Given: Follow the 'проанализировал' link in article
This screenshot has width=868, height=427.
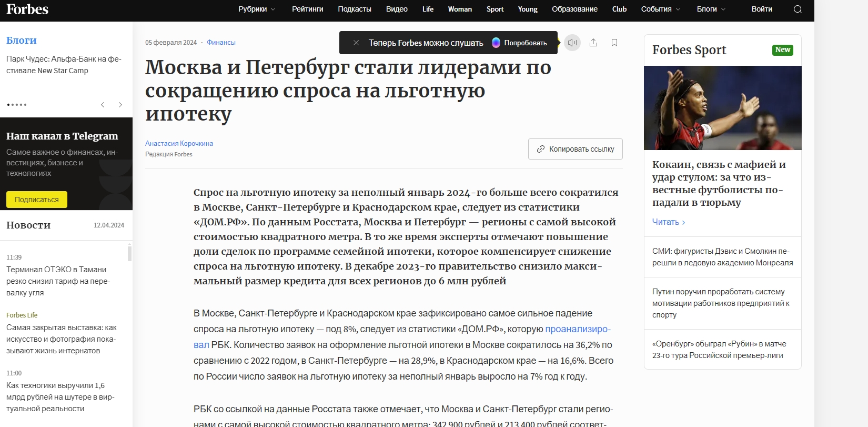Looking at the screenshot, I should tap(578, 329).
